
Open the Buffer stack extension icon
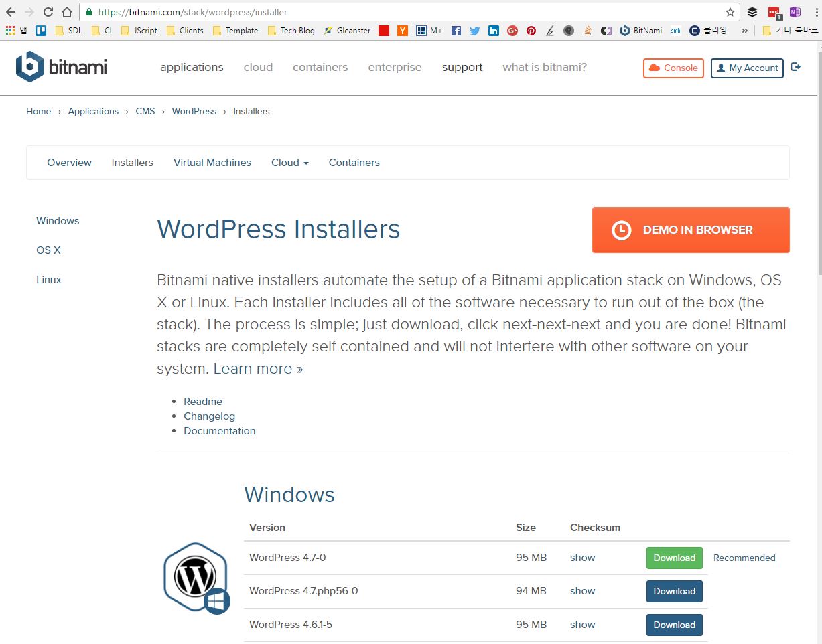click(x=752, y=12)
